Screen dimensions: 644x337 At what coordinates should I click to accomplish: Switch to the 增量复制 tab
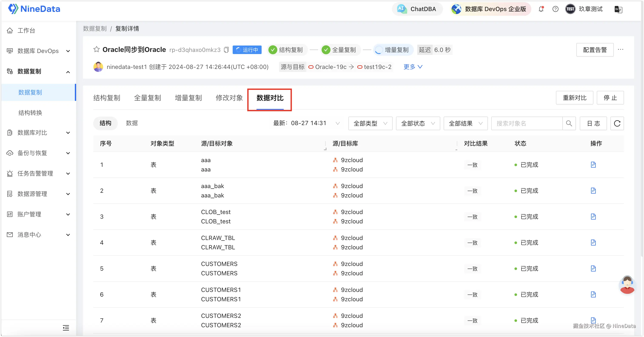188,98
